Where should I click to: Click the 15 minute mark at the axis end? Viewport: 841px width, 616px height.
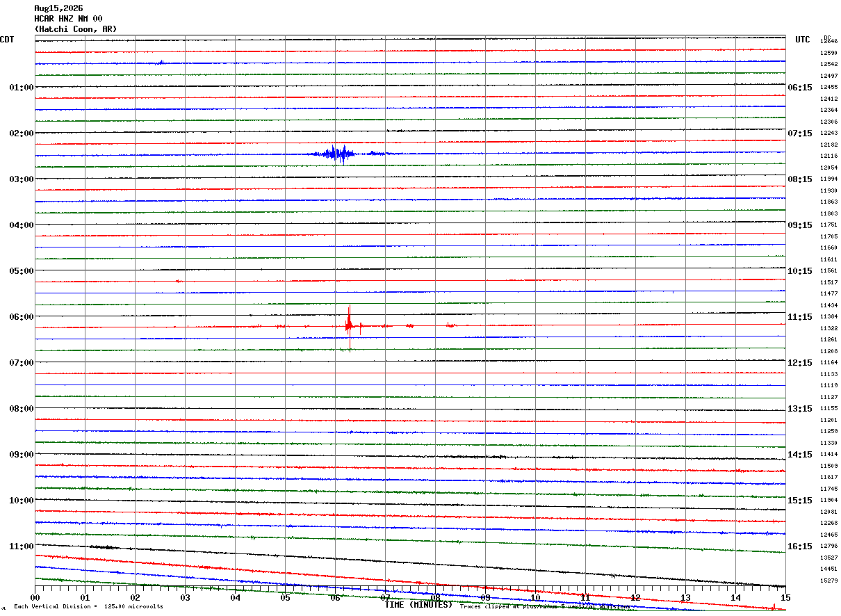(785, 597)
